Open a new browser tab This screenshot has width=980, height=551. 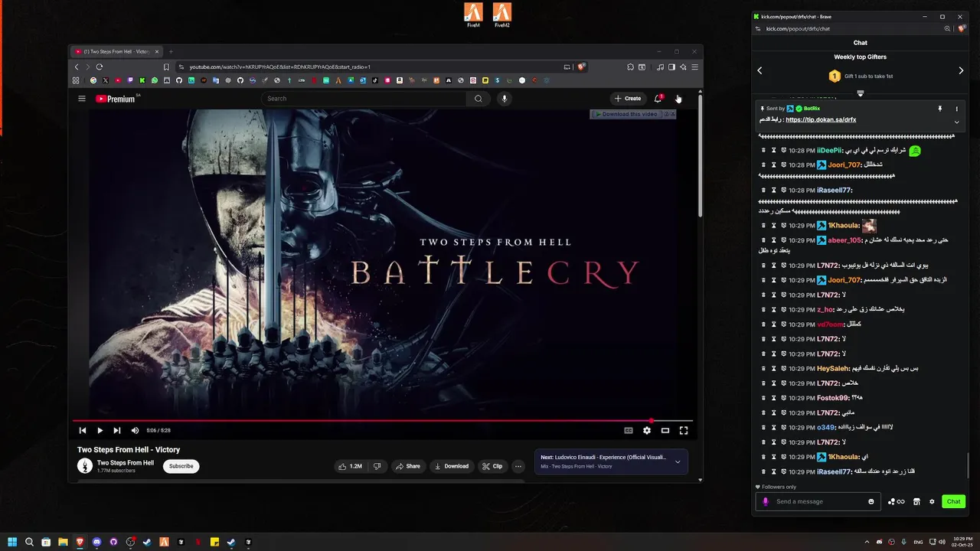[171, 51]
